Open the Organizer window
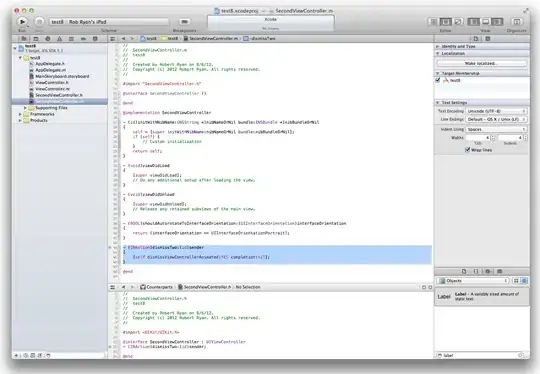Viewport: 540px width, 374px height. tap(517, 22)
